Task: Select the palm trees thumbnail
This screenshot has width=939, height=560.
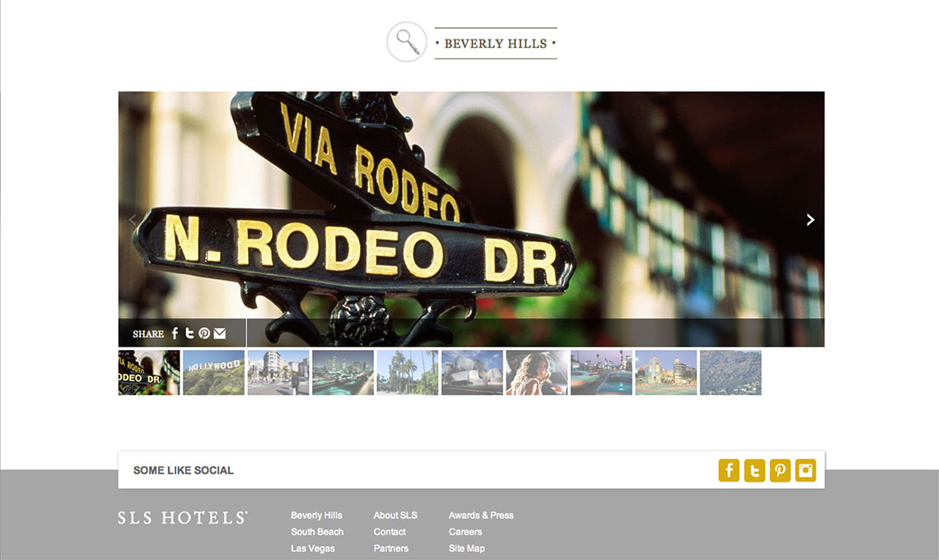Action: [407, 373]
